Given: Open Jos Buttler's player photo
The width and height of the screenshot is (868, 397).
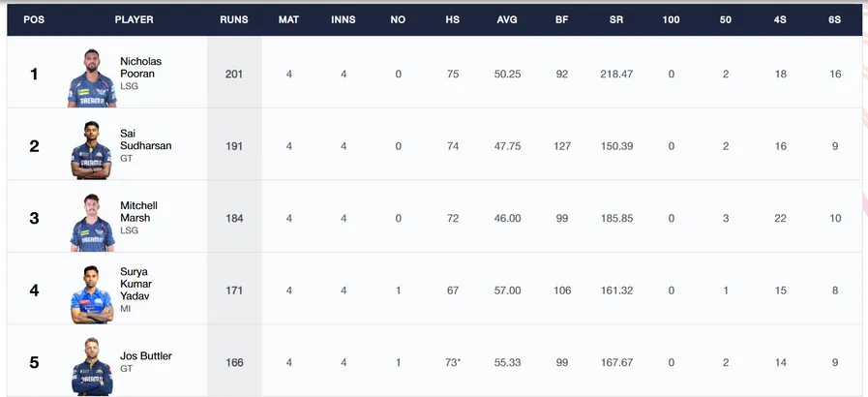Looking at the screenshot, I should point(92,367).
